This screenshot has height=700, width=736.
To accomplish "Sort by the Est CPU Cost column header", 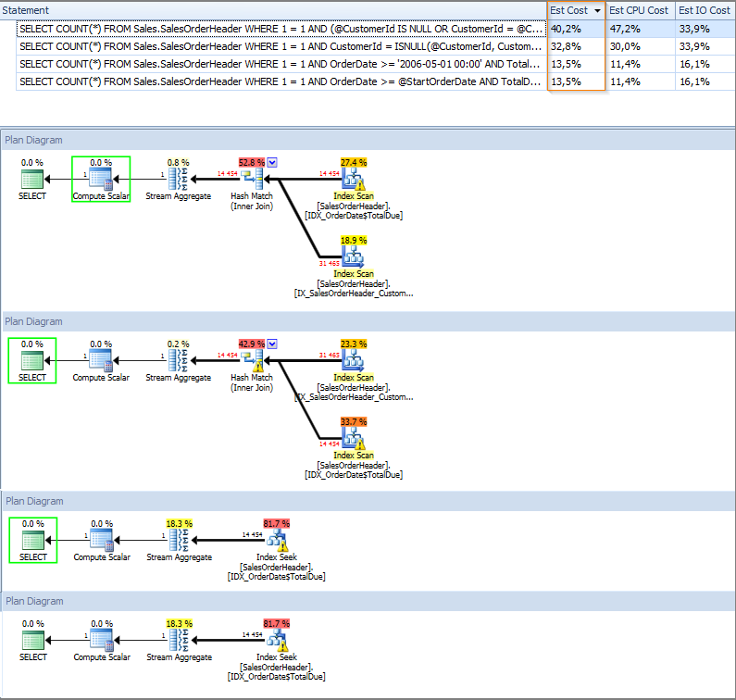I will [640, 10].
